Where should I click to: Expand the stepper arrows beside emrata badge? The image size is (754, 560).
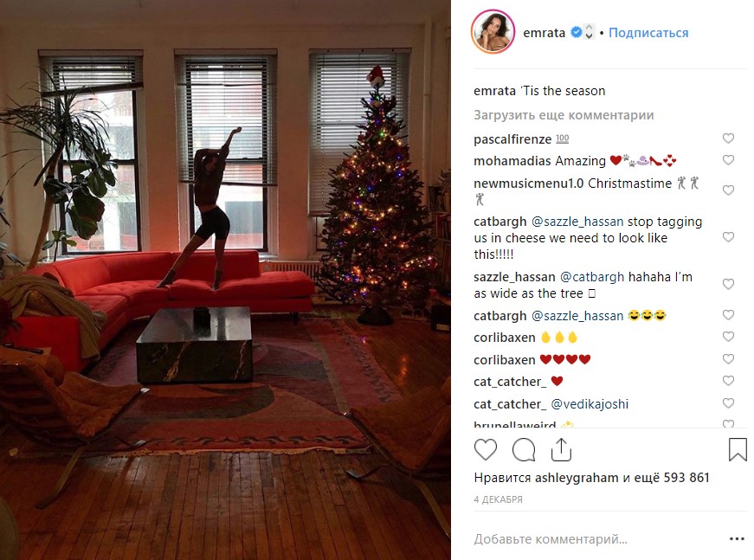coord(590,32)
